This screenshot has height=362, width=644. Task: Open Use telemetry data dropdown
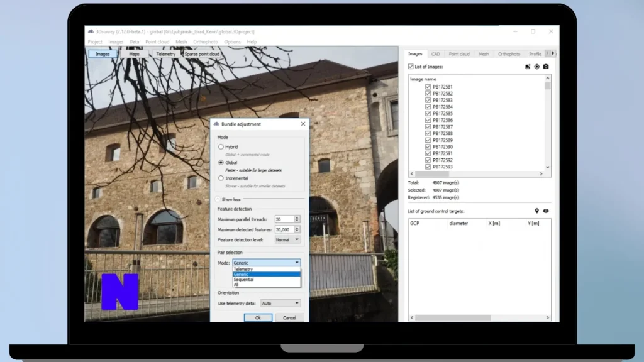[280, 304]
